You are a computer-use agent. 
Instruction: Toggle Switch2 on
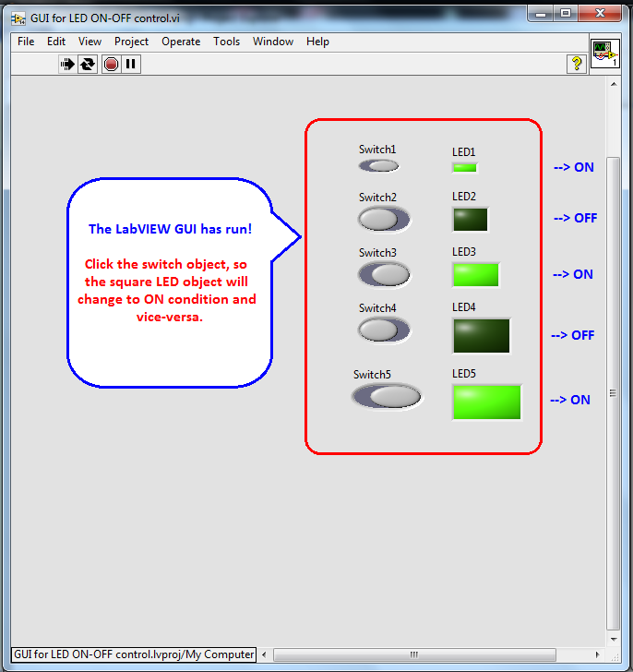pos(384,219)
